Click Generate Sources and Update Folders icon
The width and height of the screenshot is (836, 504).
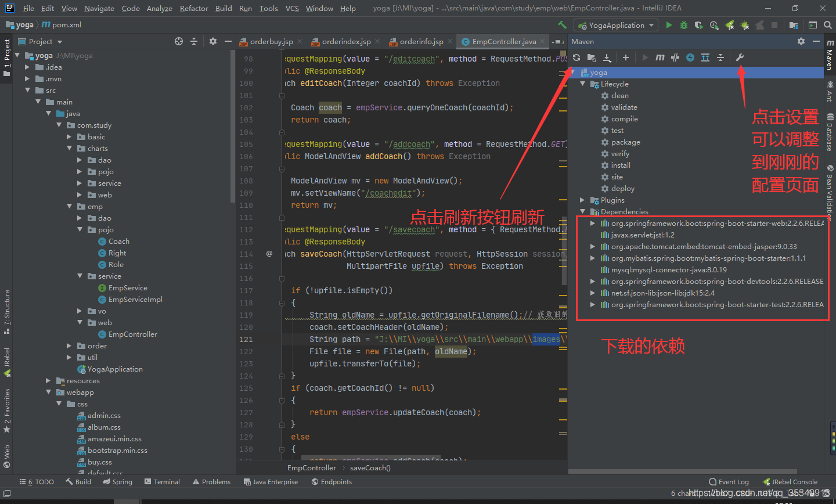pyautogui.click(x=592, y=57)
